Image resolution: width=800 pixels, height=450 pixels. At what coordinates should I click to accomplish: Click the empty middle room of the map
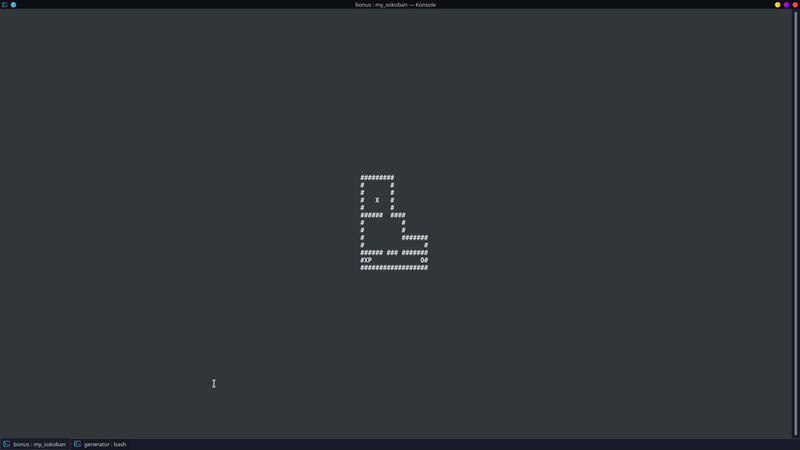[x=383, y=230]
